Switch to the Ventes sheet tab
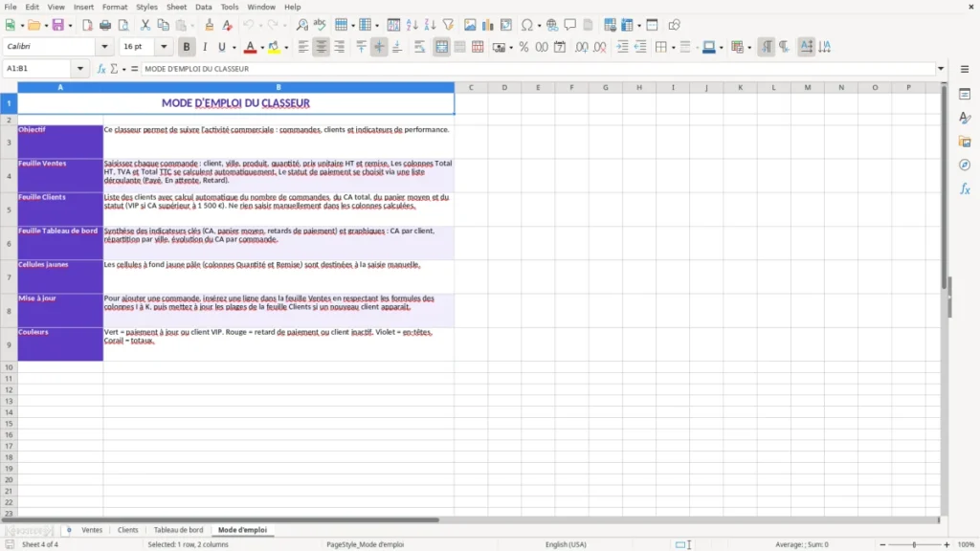This screenshot has height=551, width=980. [x=92, y=530]
